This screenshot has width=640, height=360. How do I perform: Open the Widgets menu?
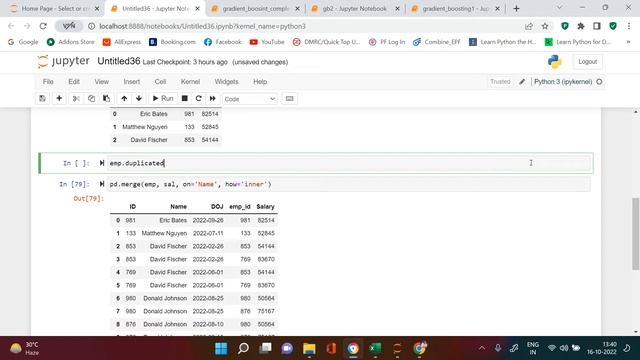click(x=227, y=82)
